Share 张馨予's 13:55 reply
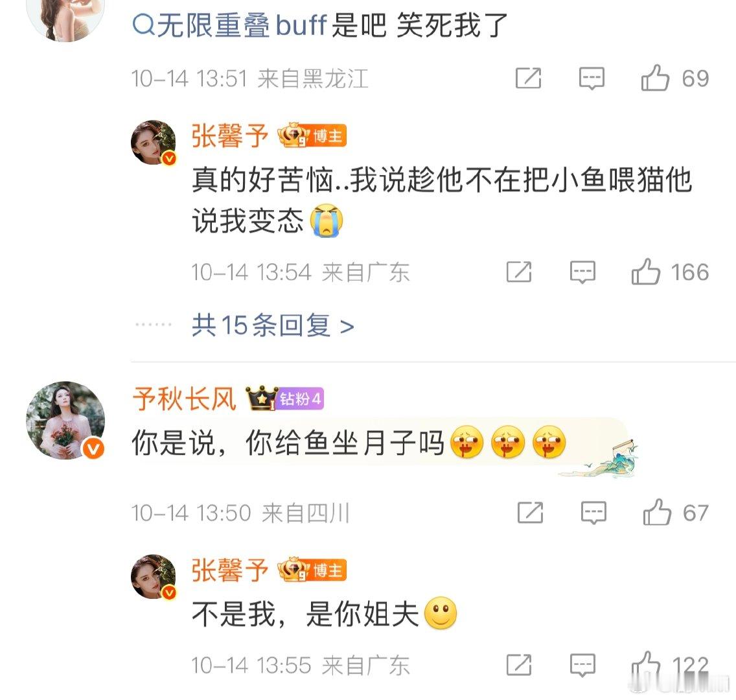 [x=519, y=665]
